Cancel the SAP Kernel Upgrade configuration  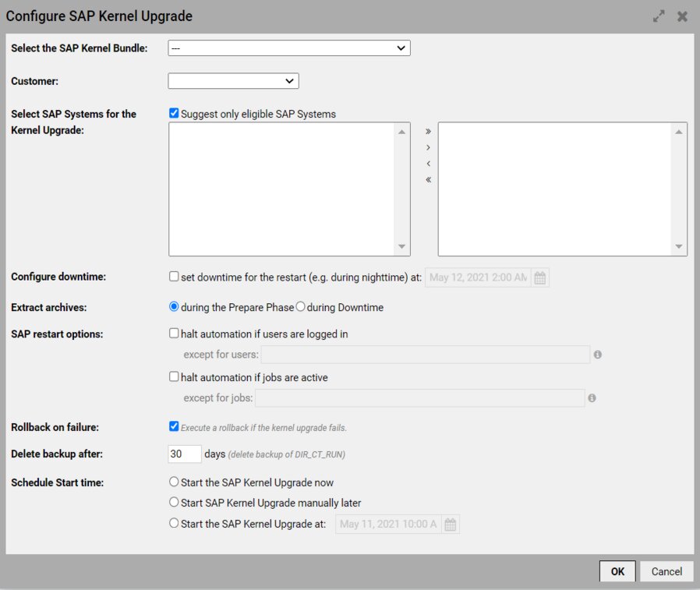(x=666, y=571)
